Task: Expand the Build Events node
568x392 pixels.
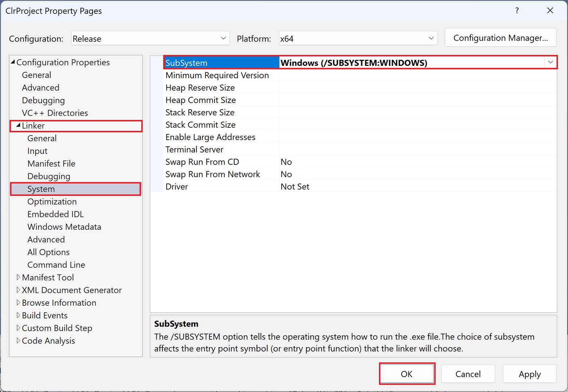Action: tap(18, 315)
